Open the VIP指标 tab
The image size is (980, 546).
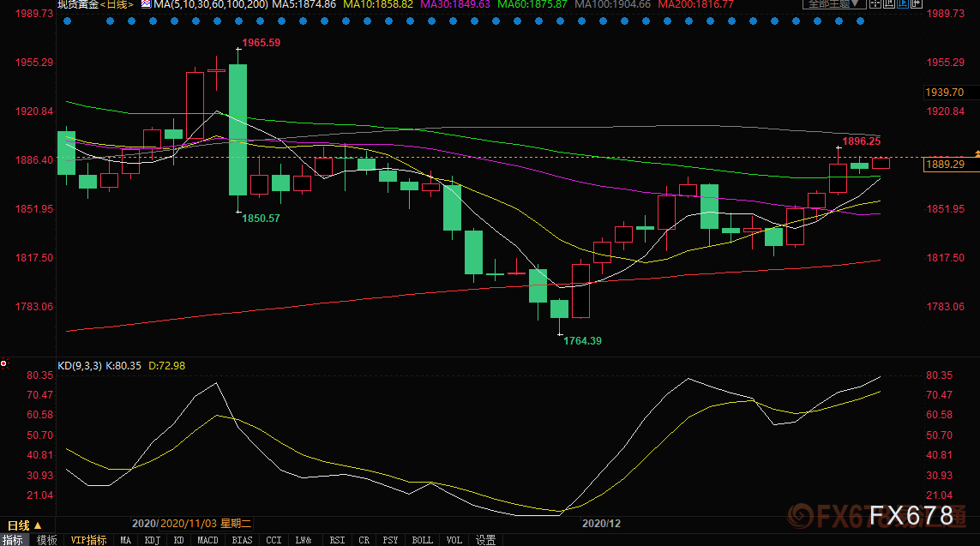(x=88, y=540)
